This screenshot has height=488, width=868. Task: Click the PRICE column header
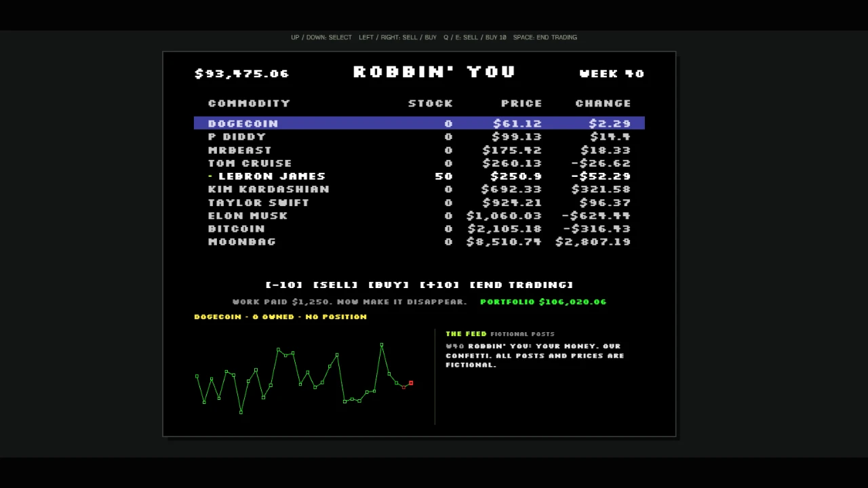click(x=521, y=103)
